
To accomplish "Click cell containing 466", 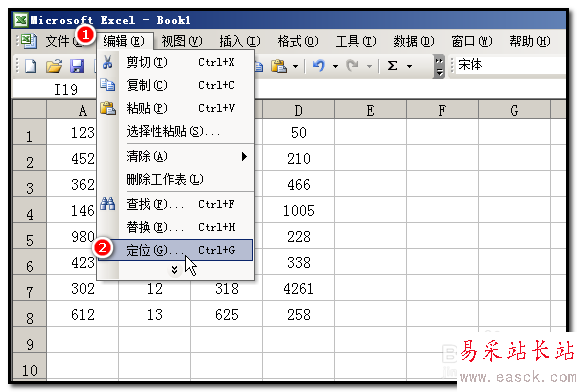I will [298, 184].
